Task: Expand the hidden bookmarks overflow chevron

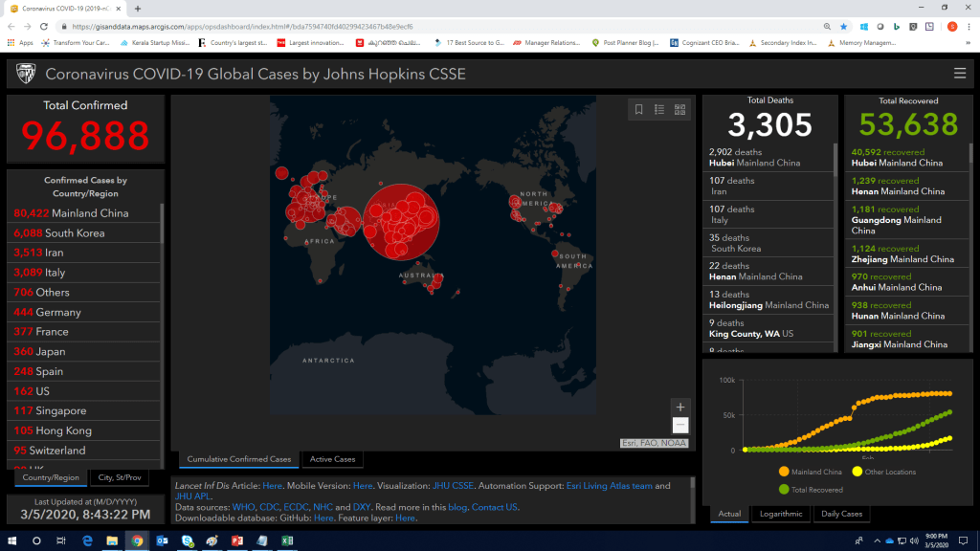Action: point(969,43)
